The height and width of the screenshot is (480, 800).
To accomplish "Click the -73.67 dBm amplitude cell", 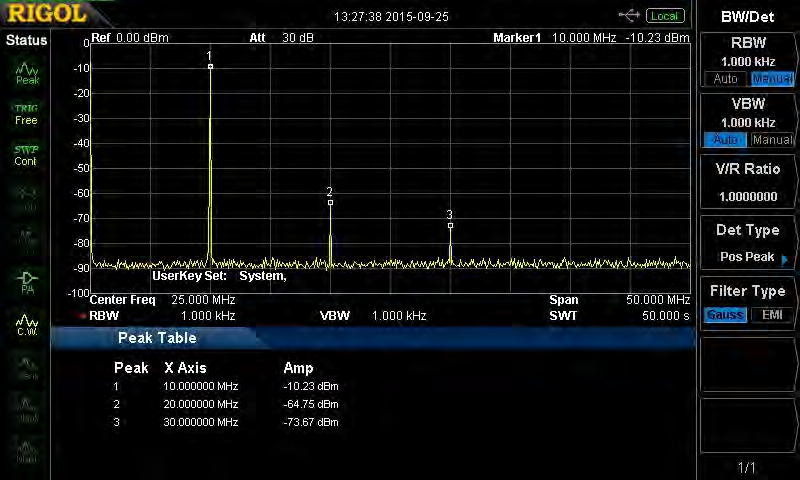I will click(x=311, y=422).
